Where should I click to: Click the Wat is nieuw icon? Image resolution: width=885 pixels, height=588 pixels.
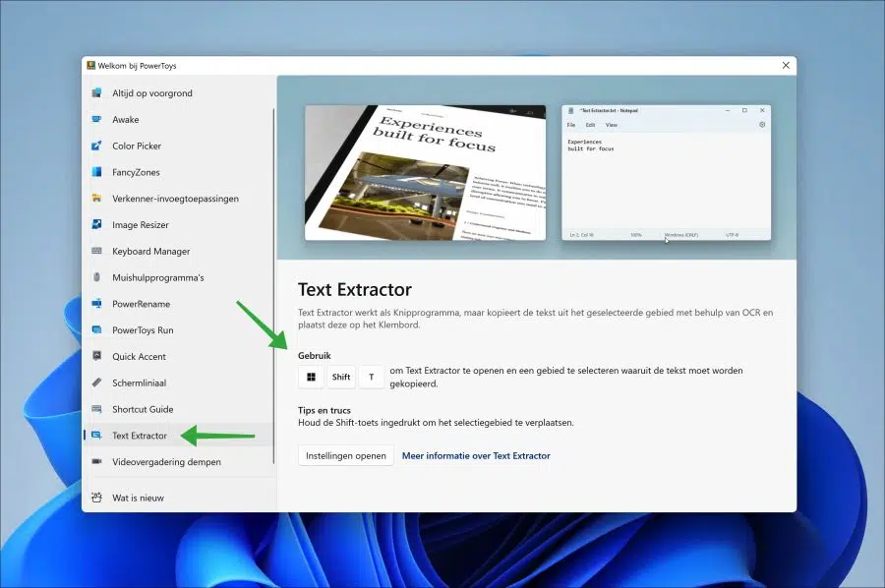[96, 498]
